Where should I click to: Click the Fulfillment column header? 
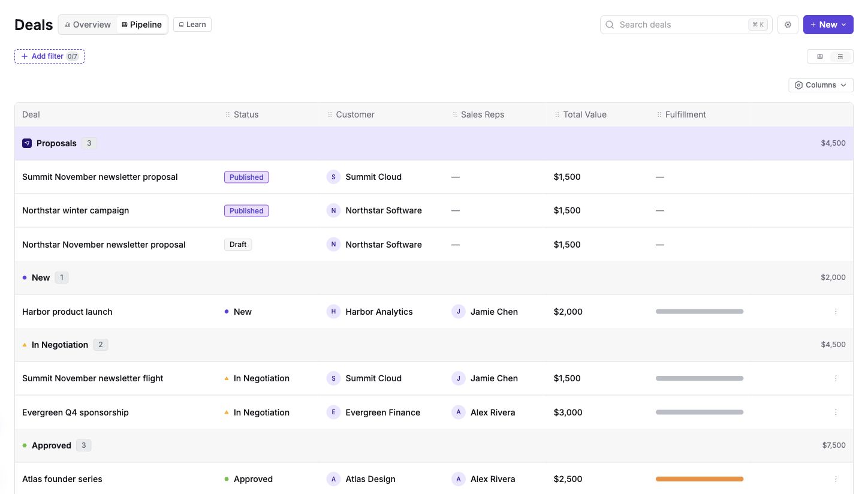pyautogui.click(x=686, y=115)
